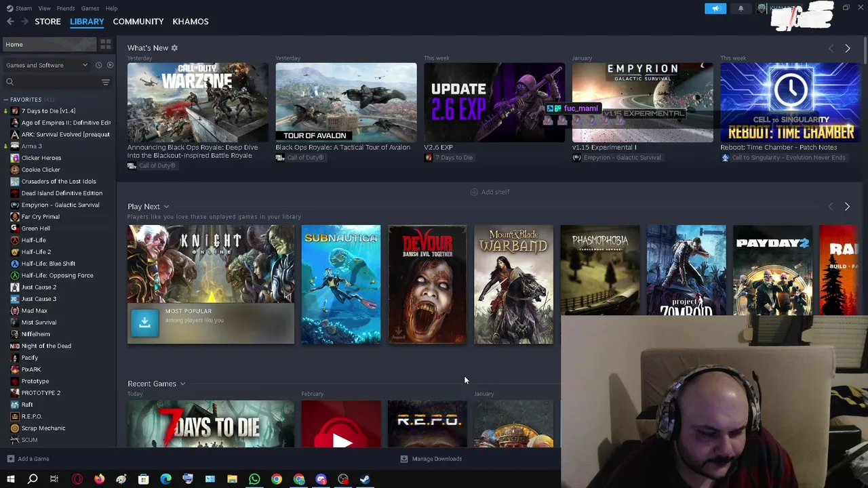Select the Home library button
868x488 pixels.
point(49,45)
